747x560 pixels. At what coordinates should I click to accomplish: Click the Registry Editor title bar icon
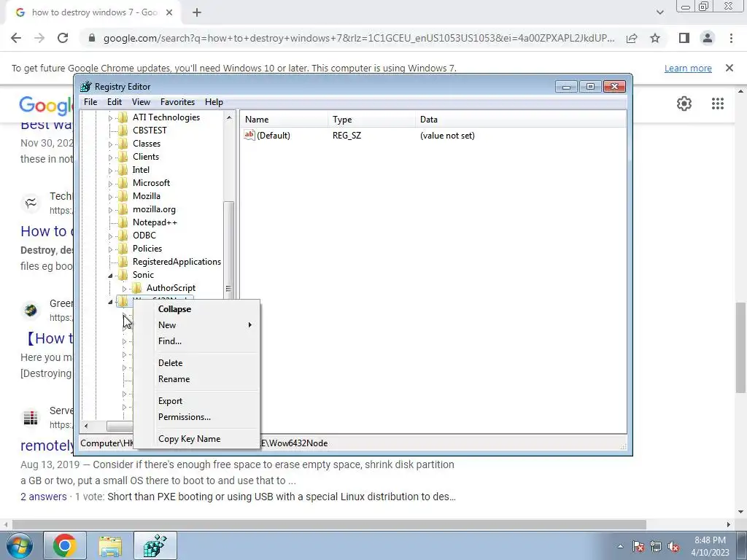(x=86, y=87)
